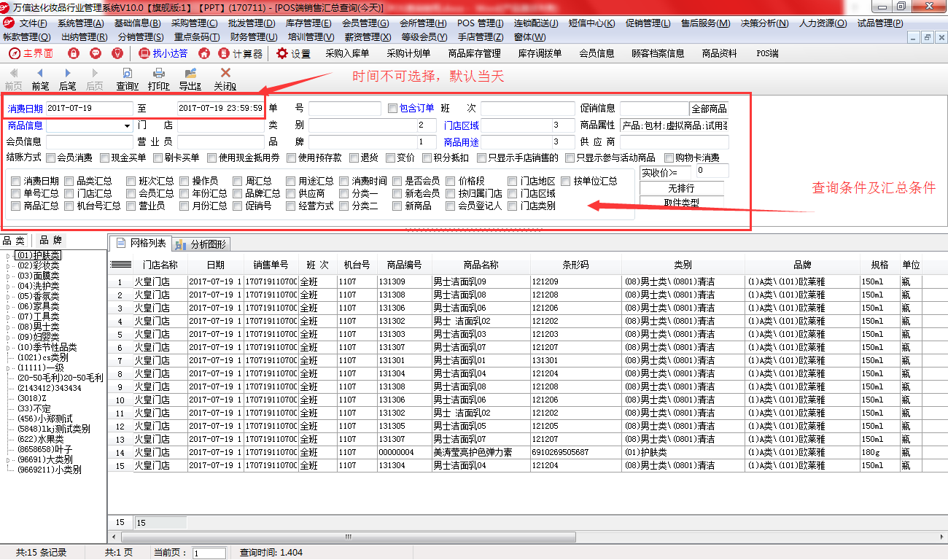
Task: Expand the (08)男士类 tree node
Action: (8, 327)
